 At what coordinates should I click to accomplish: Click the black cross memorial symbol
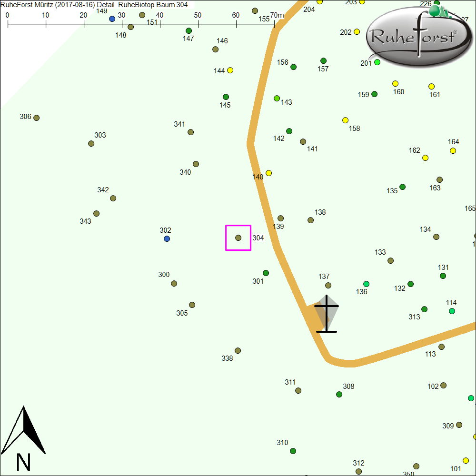pyautogui.click(x=327, y=314)
